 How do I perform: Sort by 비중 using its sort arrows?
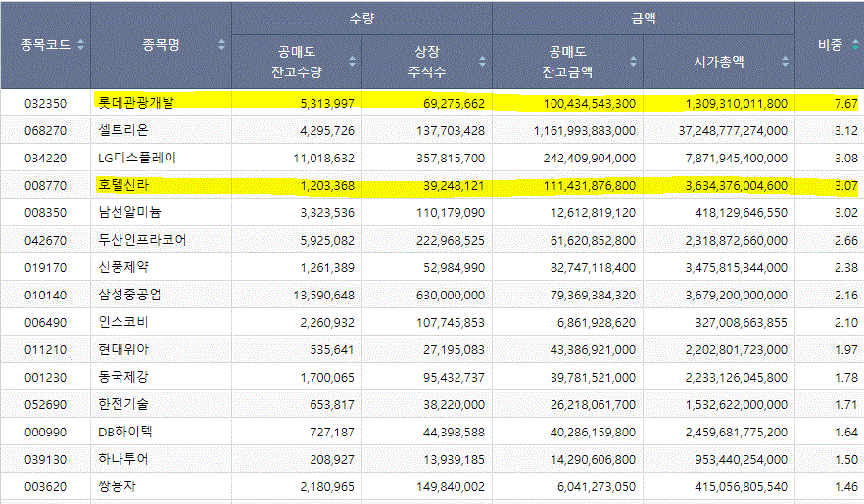tap(856, 45)
